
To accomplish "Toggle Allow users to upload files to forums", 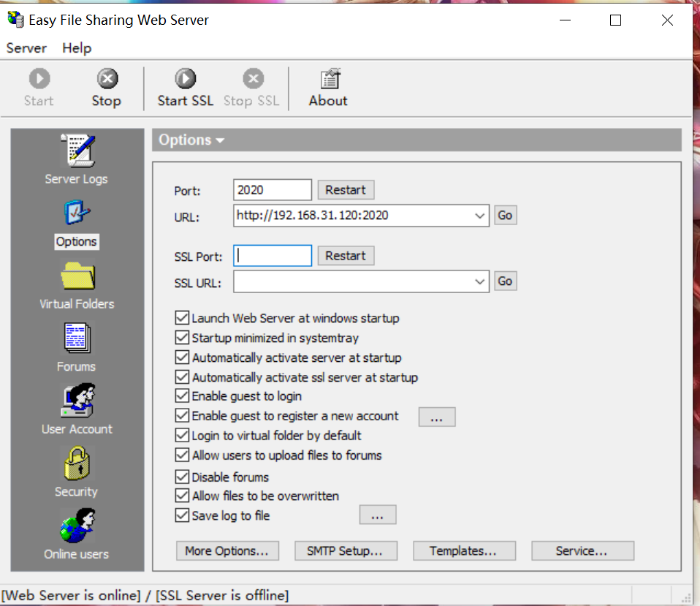I will pos(182,455).
